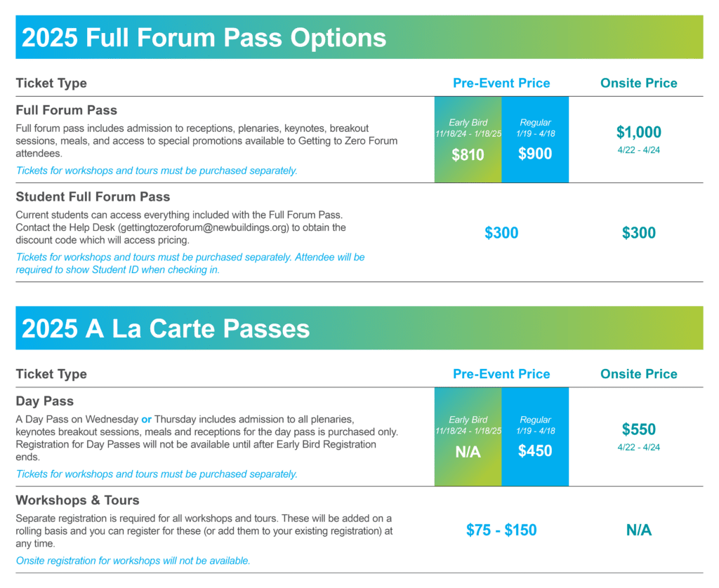Click the Onsite registration for workshops note

click(133, 561)
